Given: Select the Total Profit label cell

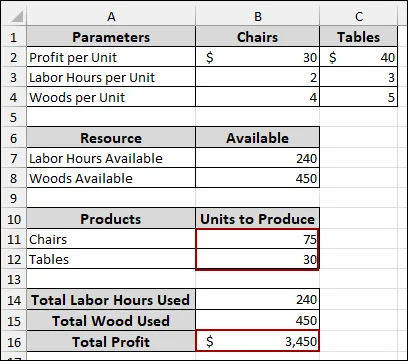Looking at the screenshot, I should click(x=111, y=341).
